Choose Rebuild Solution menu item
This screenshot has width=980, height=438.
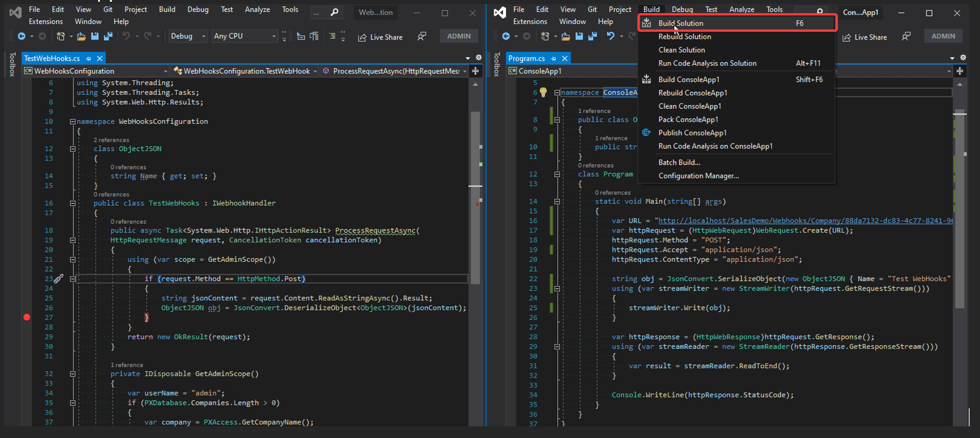[737, 36]
